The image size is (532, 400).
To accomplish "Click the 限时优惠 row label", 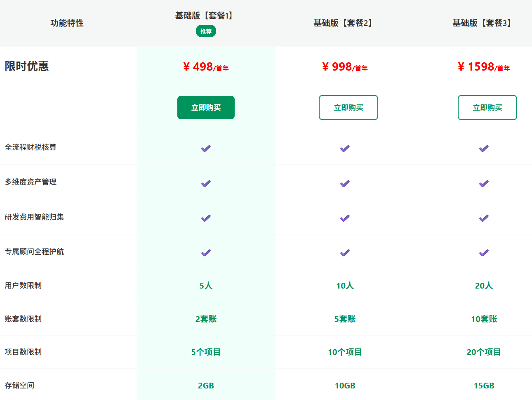I will 27,66.
